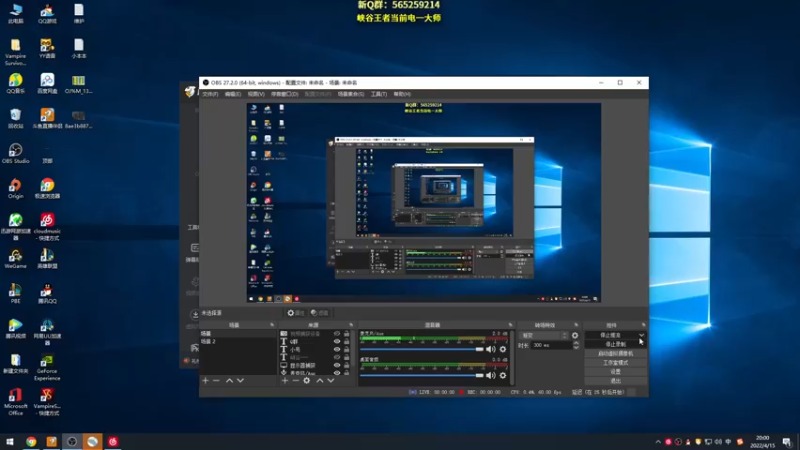
Task: Click transition duration stepper arrows
Action: coord(576,345)
